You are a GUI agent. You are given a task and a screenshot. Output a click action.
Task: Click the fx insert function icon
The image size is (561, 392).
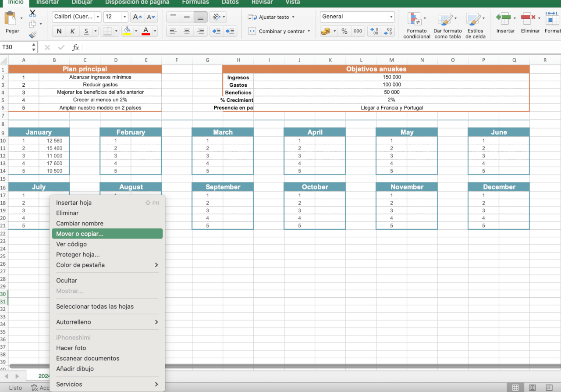75,47
